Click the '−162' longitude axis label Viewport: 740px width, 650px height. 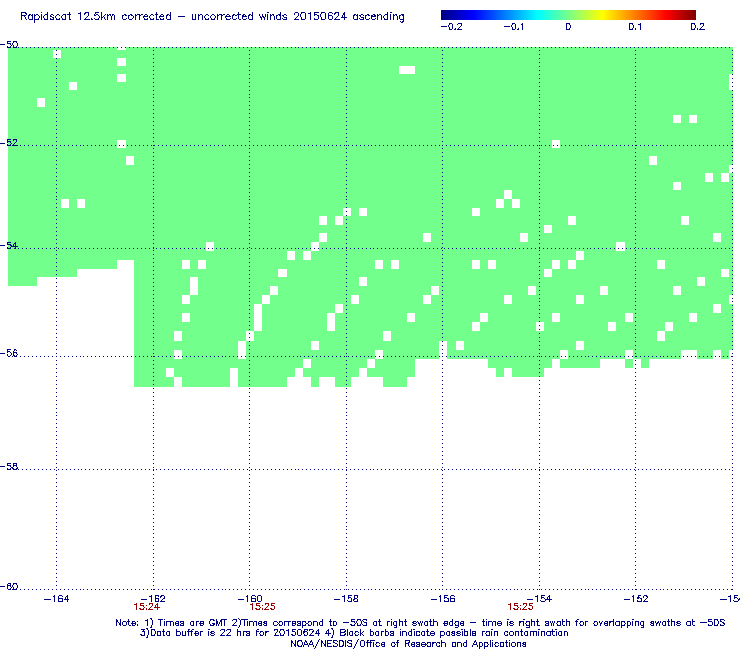[153, 599]
